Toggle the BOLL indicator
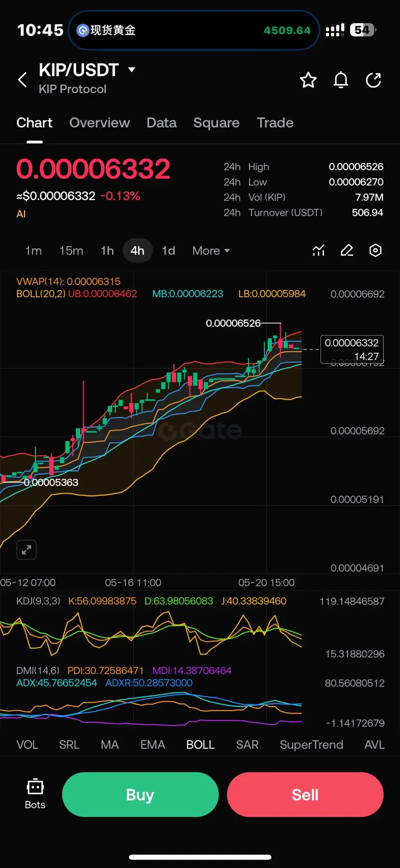 point(200,745)
